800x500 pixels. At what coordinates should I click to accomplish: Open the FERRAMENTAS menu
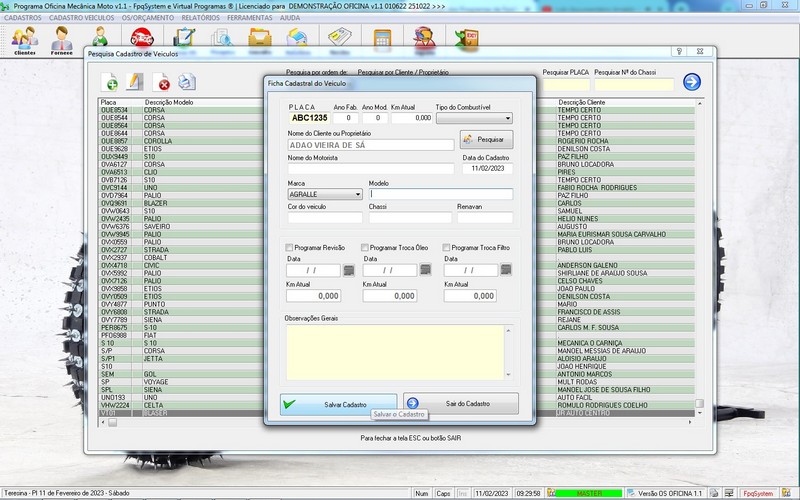click(251, 18)
